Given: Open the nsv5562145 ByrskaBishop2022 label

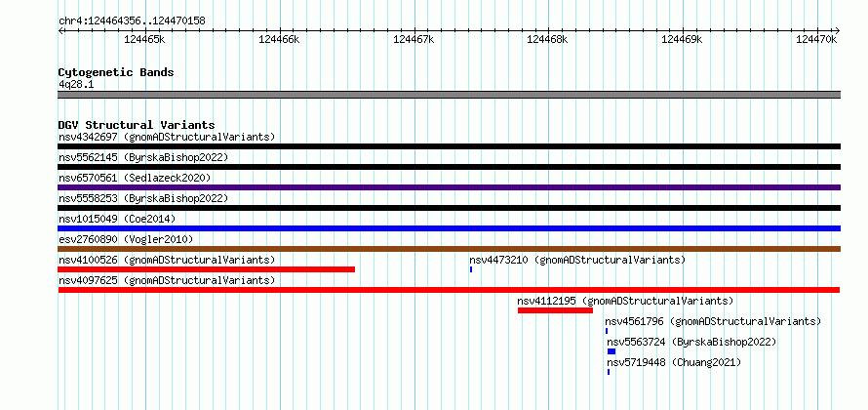Looking at the screenshot, I should (143, 157).
